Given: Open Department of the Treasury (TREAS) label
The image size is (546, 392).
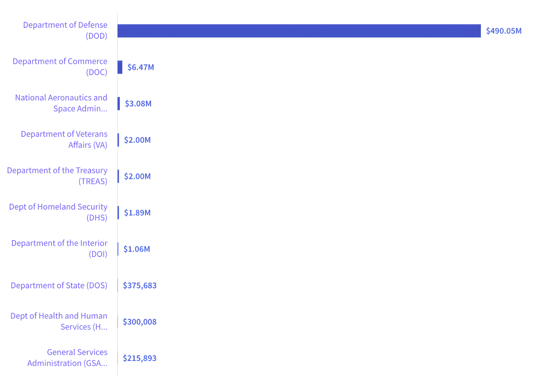Looking at the screenshot, I should point(57,176).
